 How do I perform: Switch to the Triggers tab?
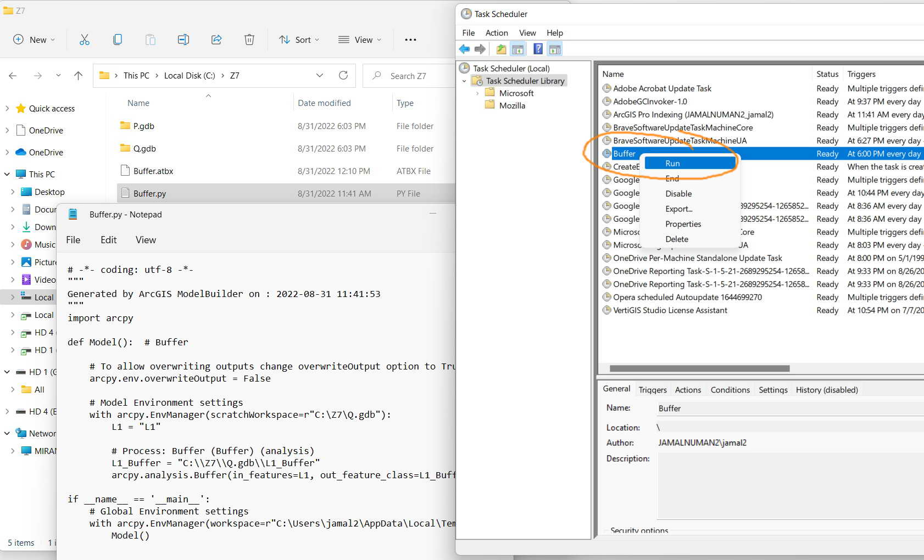click(x=652, y=390)
